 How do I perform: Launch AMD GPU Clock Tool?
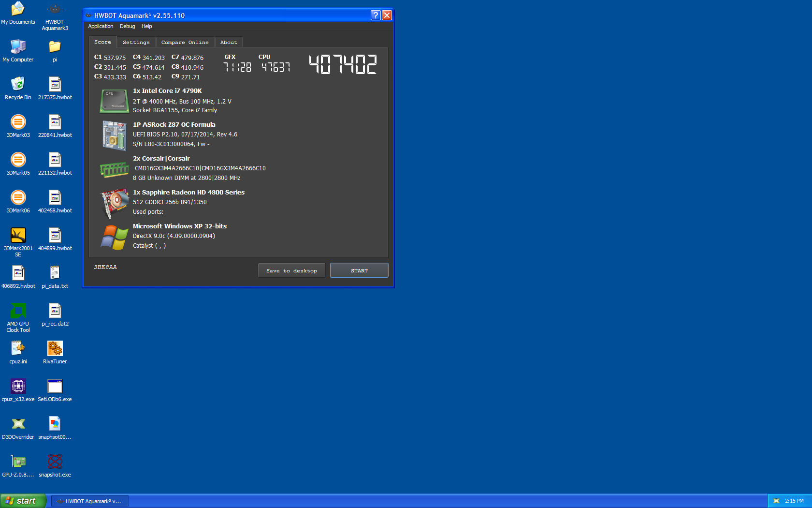tap(18, 318)
